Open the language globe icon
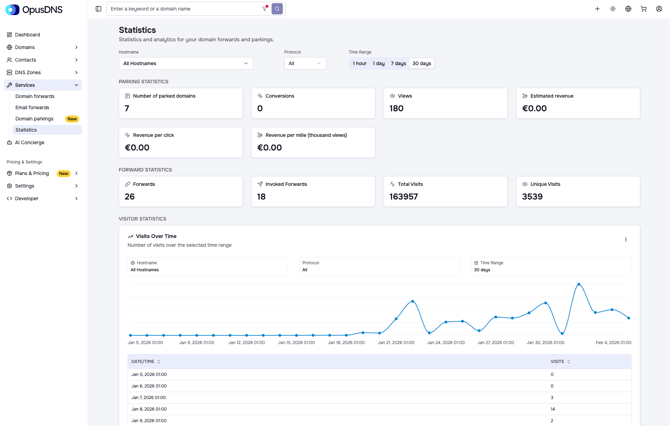670x426 pixels. click(628, 9)
